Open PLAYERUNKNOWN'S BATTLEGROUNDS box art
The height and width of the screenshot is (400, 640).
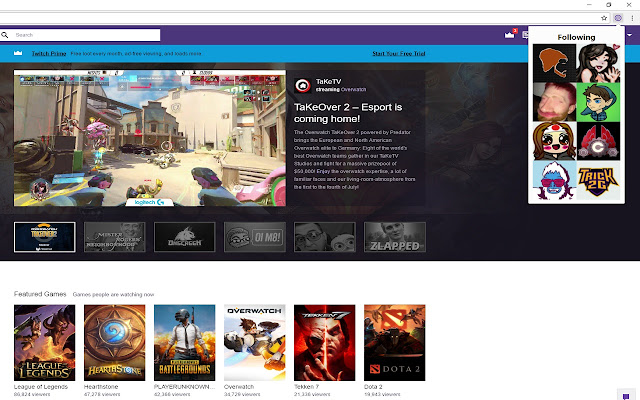point(184,343)
